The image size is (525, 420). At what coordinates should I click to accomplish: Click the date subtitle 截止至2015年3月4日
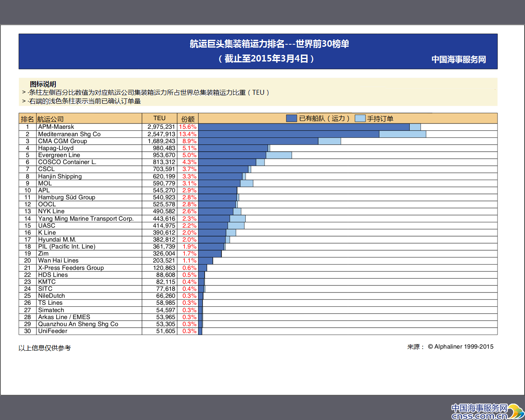click(267, 59)
